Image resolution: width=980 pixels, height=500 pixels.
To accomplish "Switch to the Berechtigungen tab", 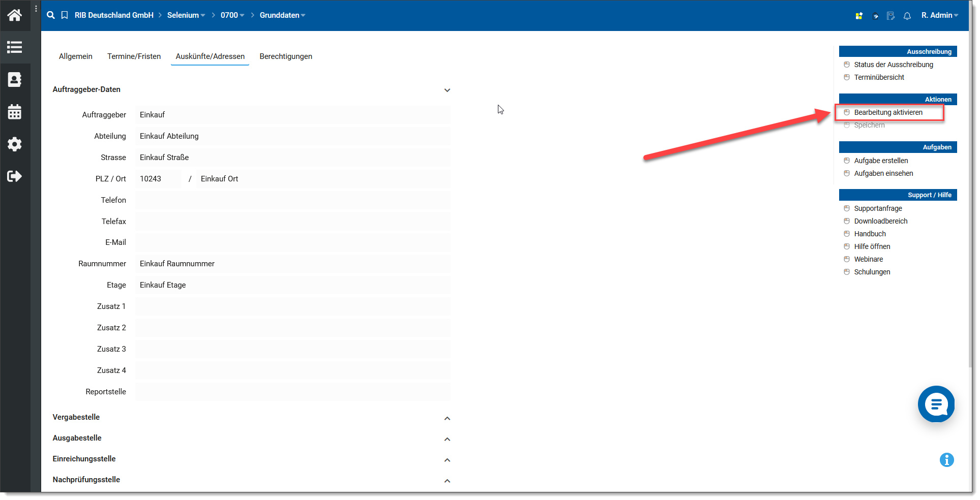I will pos(286,56).
